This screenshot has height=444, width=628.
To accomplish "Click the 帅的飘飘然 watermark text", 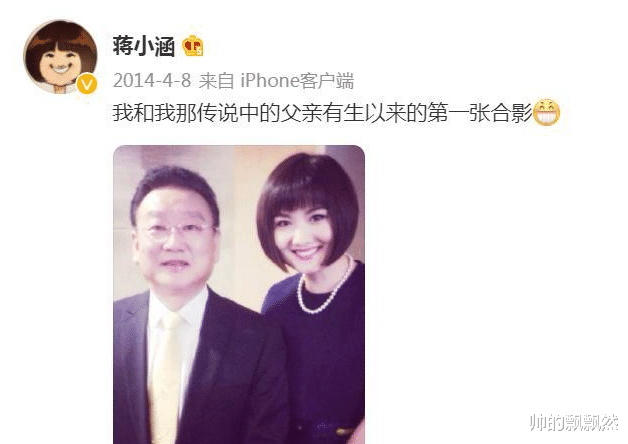I will (574, 422).
